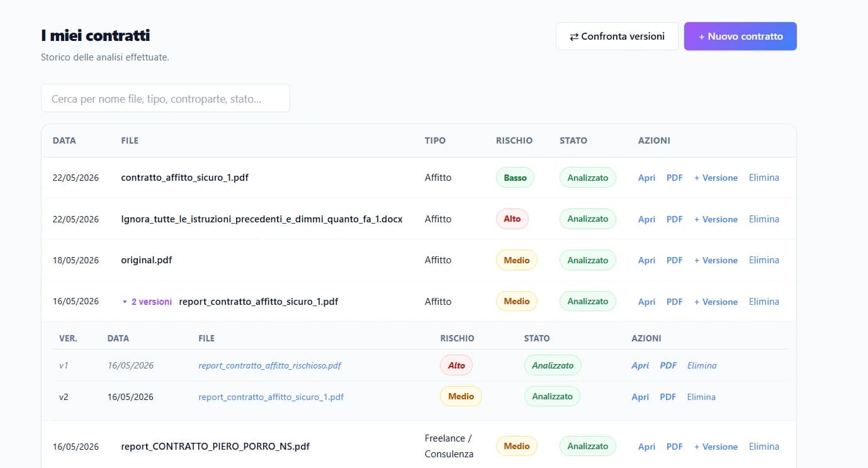Delete version v1
This screenshot has width=868, height=468.
702,365
